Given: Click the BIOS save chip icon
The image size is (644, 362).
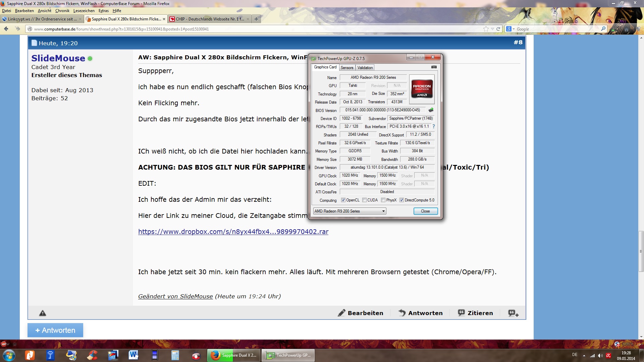Looking at the screenshot, I should pyautogui.click(x=431, y=110).
